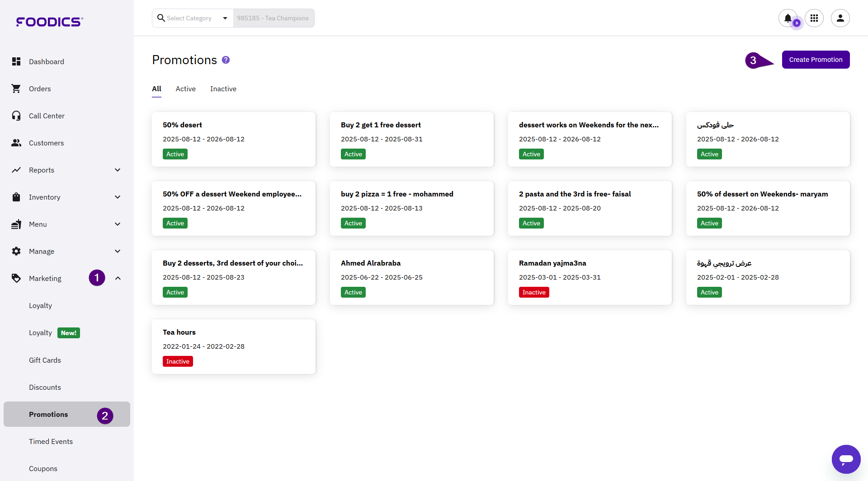Open the user profile icon

pos(840,18)
